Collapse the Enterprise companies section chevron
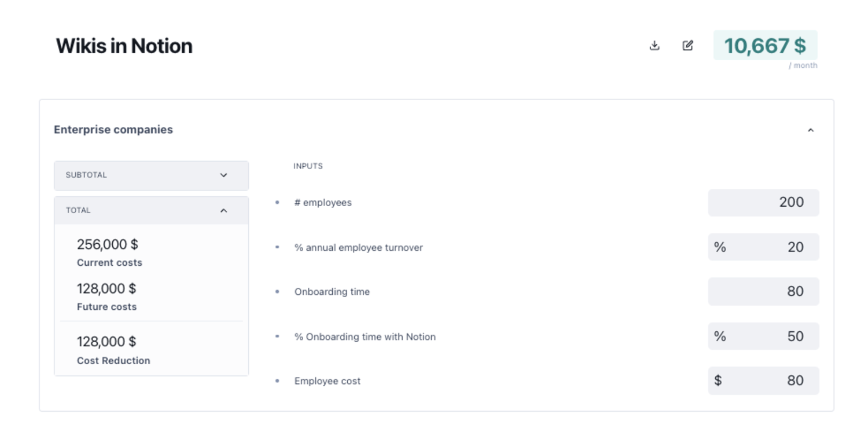The image size is (868, 432). click(x=811, y=130)
